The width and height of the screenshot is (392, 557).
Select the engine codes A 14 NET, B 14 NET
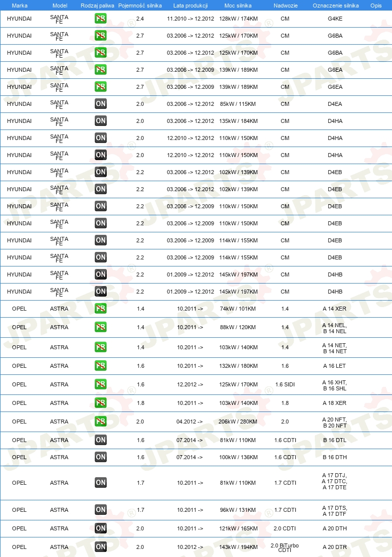point(334,348)
